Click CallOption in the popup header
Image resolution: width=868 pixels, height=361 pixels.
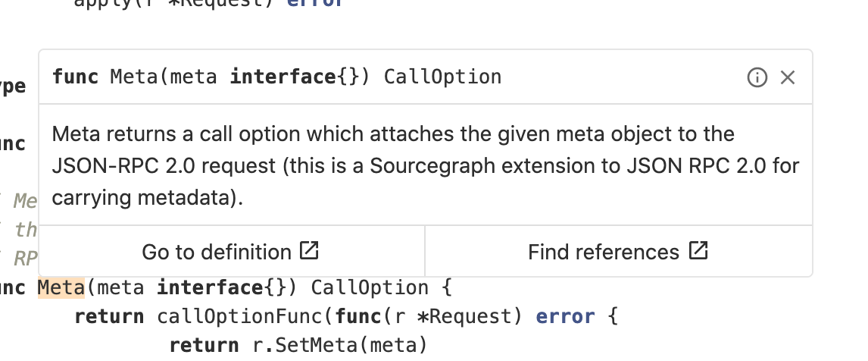tap(443, 77)
